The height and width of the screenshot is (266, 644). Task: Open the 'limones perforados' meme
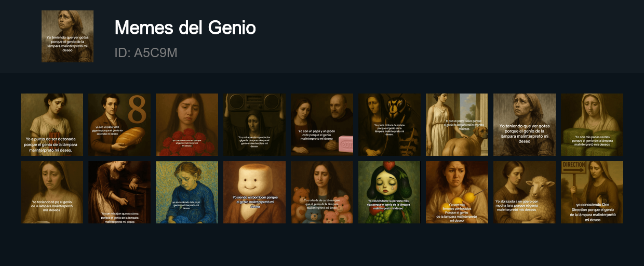click(x=457, y=192)
